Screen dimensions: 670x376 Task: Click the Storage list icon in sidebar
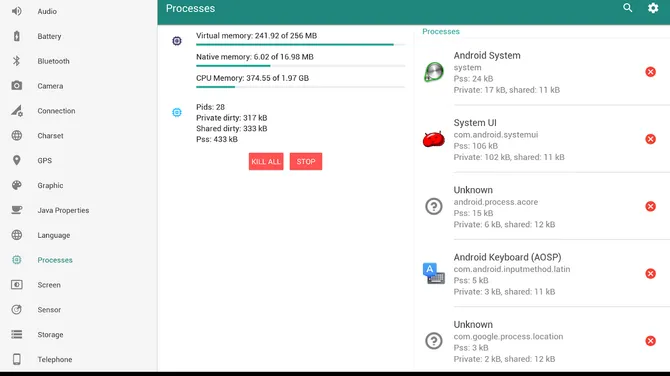pyautogui.click(x=17, y=334)
